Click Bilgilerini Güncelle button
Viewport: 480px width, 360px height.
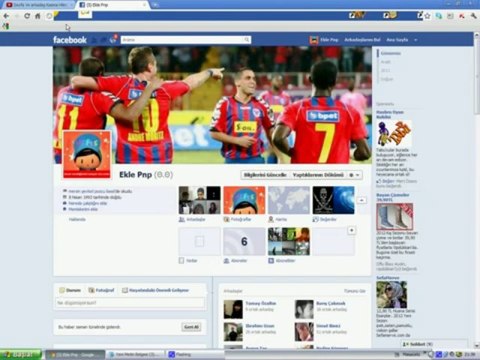coord(265,175)
